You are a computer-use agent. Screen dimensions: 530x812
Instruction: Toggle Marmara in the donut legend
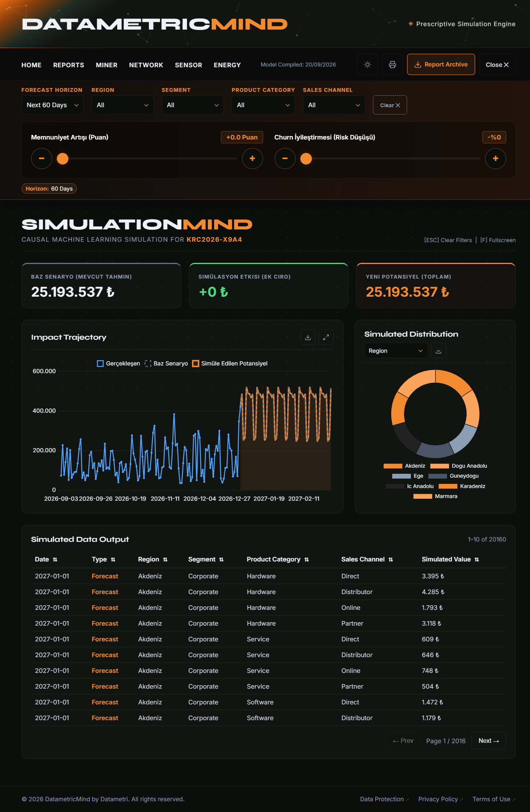tap(436, 496)
